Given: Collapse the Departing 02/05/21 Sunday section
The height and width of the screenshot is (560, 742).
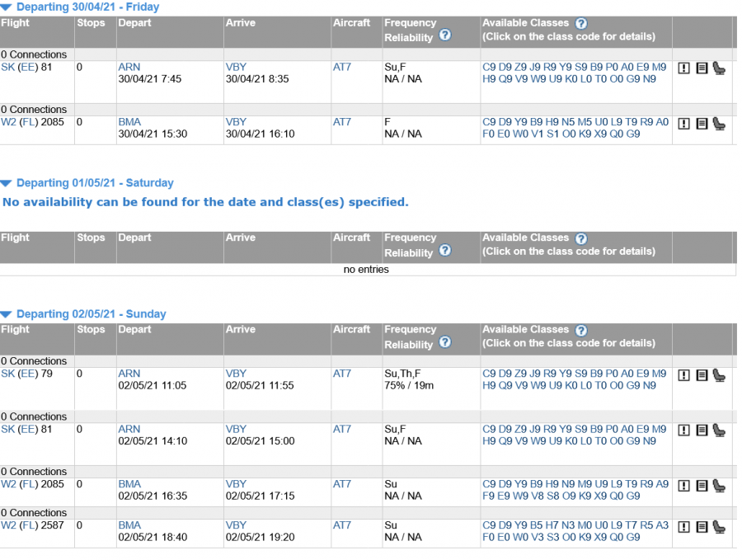Looking at the screenshot, I should click(x=7, y=314).
